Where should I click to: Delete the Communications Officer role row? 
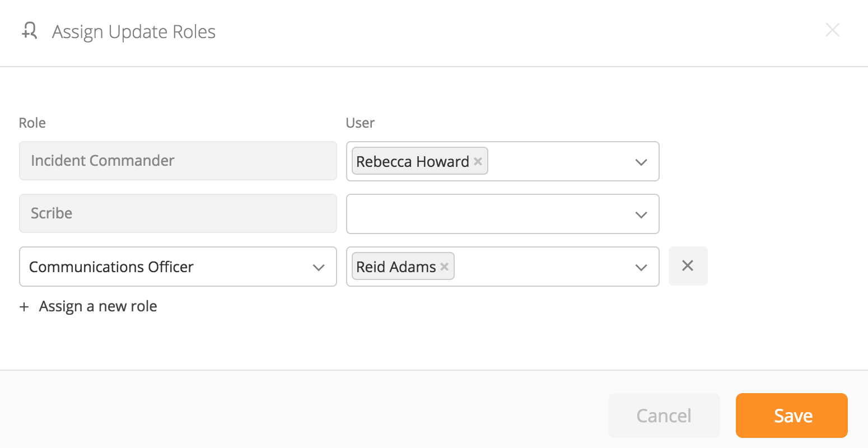[688, 266]
